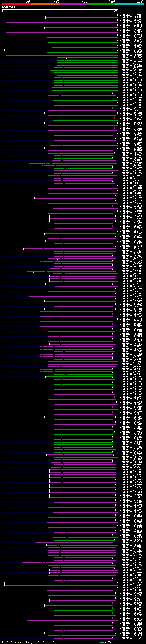
Task: Click label UniRef100_Q7F8W1
Action: pyautogui.click(x=131, y=50)
